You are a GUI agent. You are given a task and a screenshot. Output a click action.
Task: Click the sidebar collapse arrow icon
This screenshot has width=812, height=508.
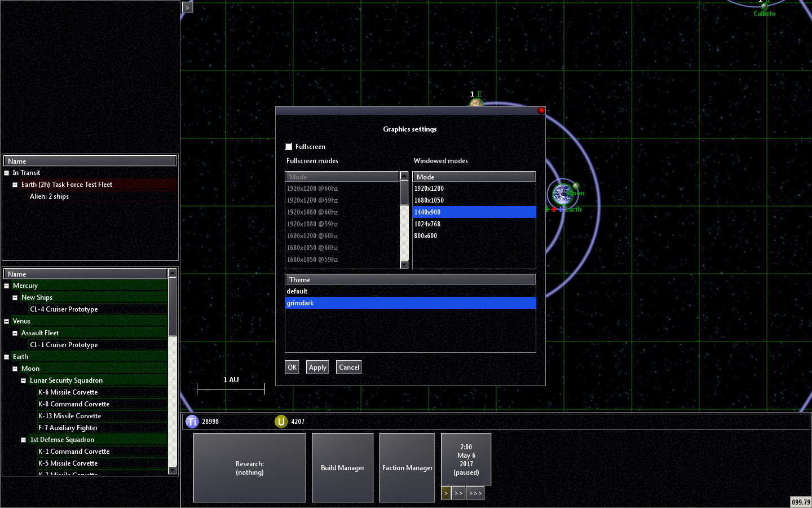pyautogui.click(x=188, y=7)
